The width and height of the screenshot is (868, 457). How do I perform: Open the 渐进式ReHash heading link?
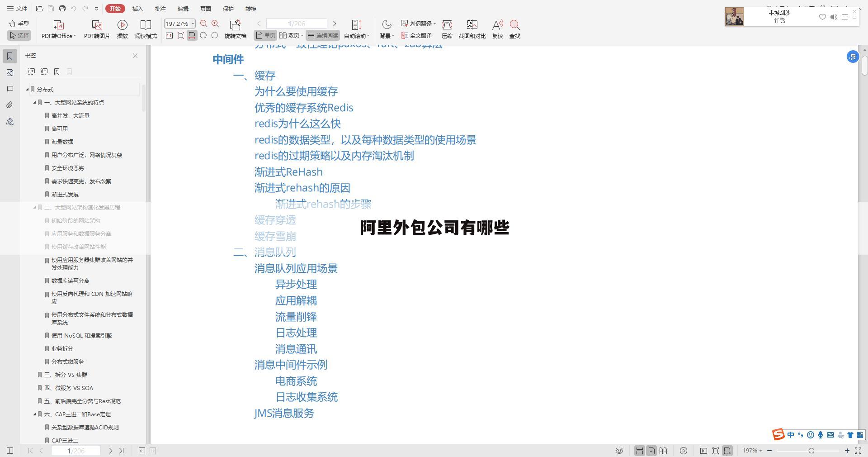pos(288,172)
